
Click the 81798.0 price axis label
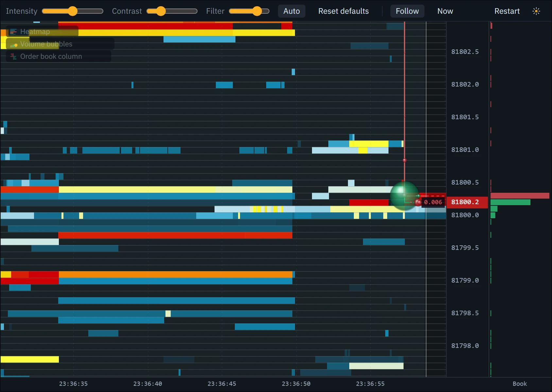click(465, 346)
